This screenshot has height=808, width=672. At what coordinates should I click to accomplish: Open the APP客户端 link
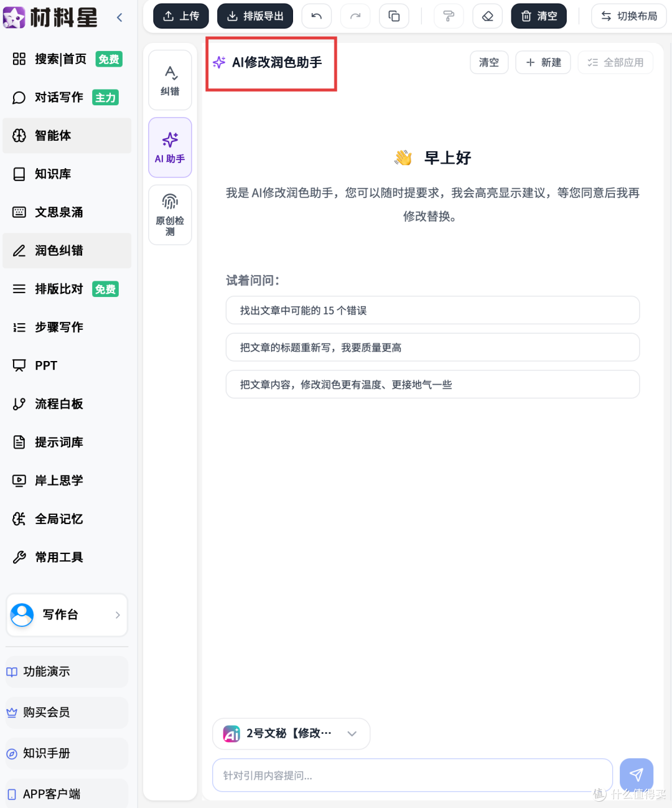click(67, 794)
